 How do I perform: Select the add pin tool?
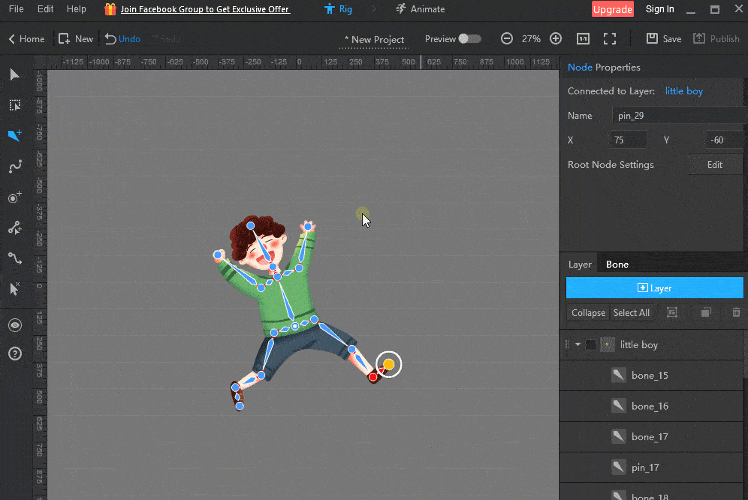coord(14,197)
